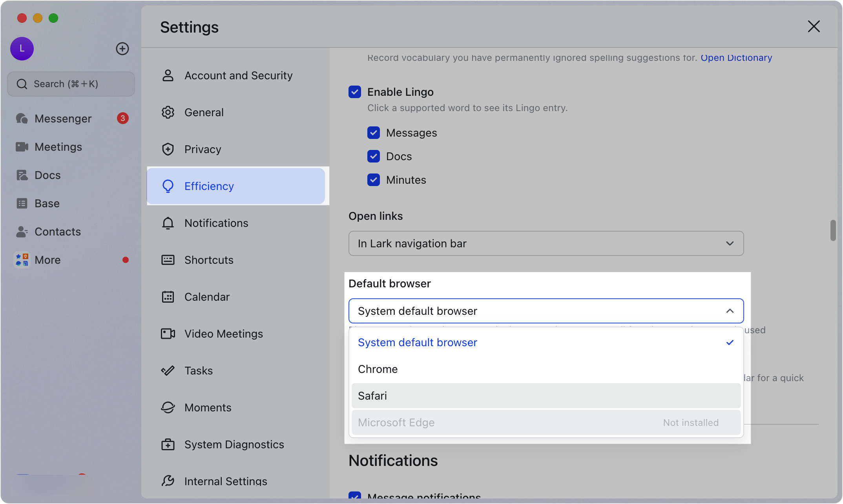Select the Video Meetings camera icon

(x=168, y=333)
